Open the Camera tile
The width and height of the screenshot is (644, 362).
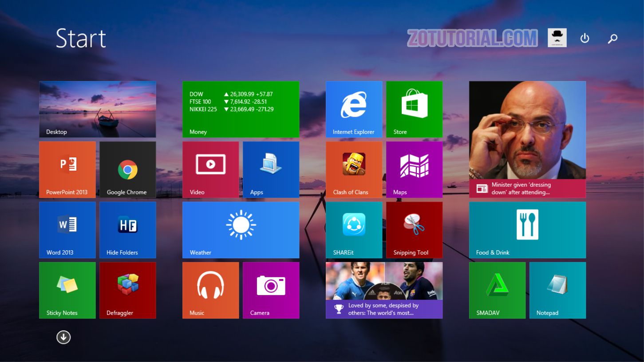(271, 290)
